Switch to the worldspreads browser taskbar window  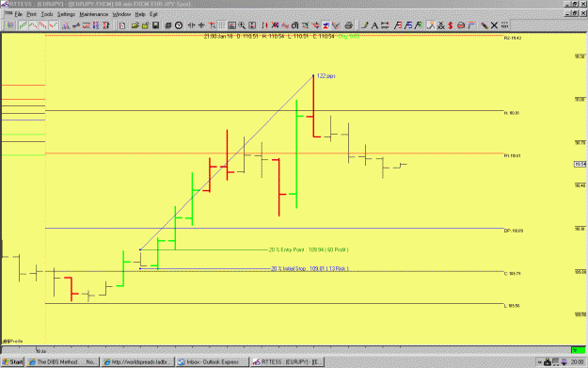tap(137, 361)
